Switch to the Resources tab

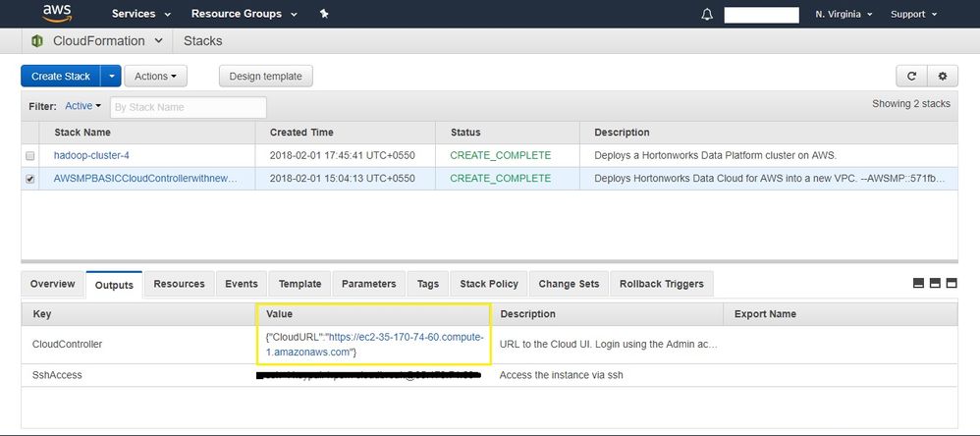coord(179,284)
